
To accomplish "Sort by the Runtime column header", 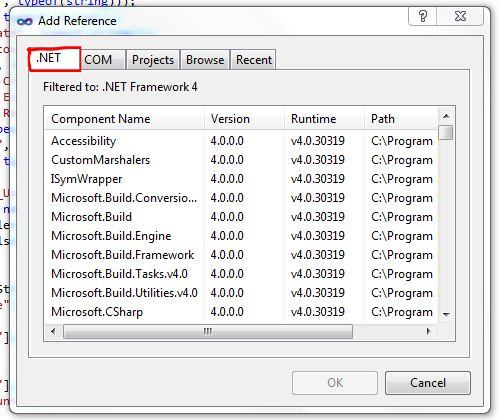I will coord(324,119).
